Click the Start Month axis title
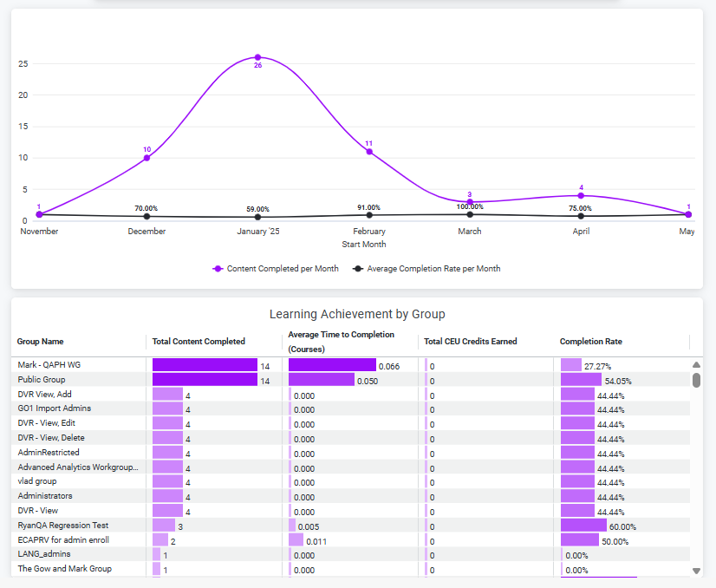This screenshot has height=588, width=716. point(364,245)
